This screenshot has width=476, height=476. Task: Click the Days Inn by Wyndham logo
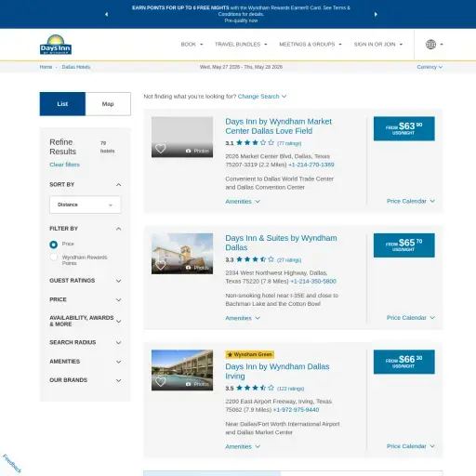pyautogui.click(x=56, y=45)
